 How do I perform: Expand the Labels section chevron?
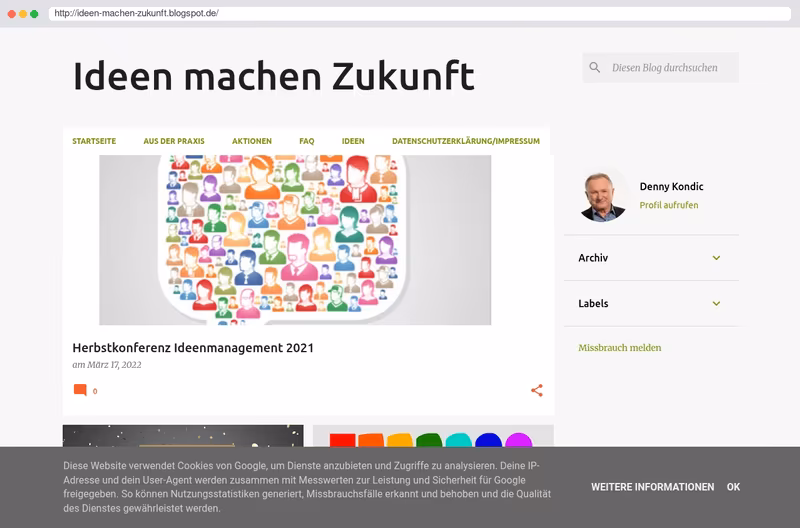[x=716, y=304]
